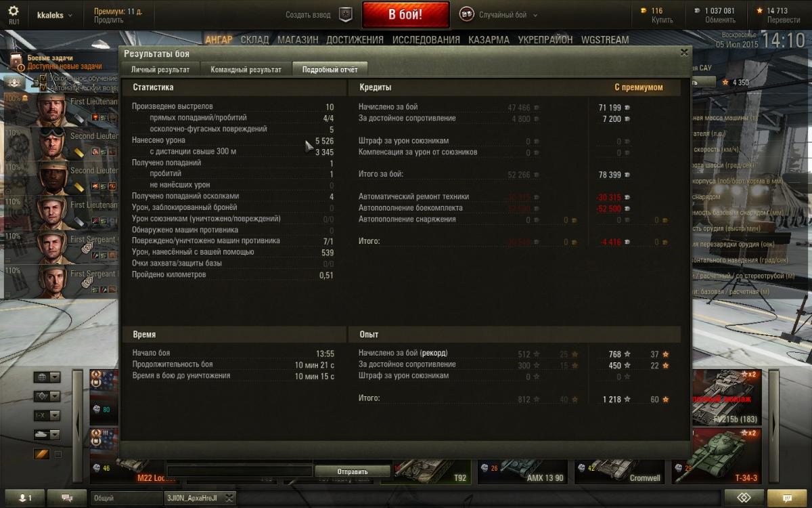Close the 3JI0N_ApxaHreJI chat tab
The height and width of the screenshot is (508, 812).
point(229,498)
